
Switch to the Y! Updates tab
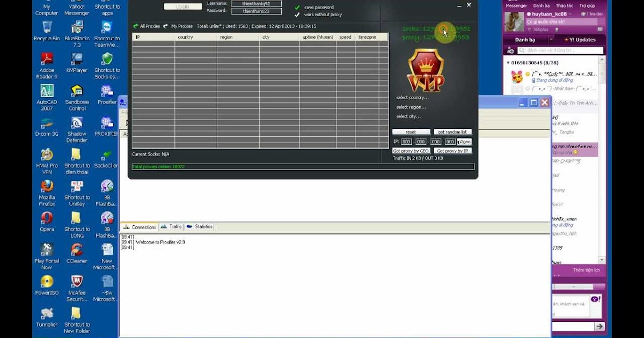(x=580, y=40)
